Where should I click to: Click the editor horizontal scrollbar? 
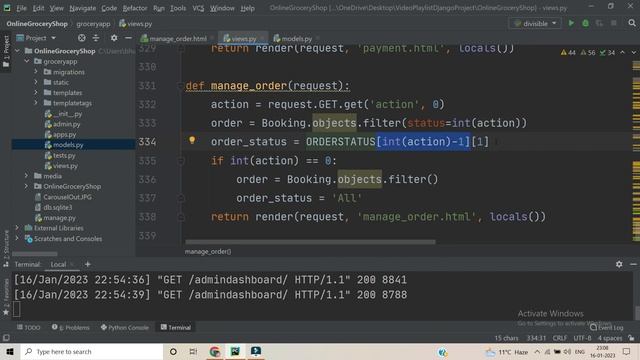310,242
